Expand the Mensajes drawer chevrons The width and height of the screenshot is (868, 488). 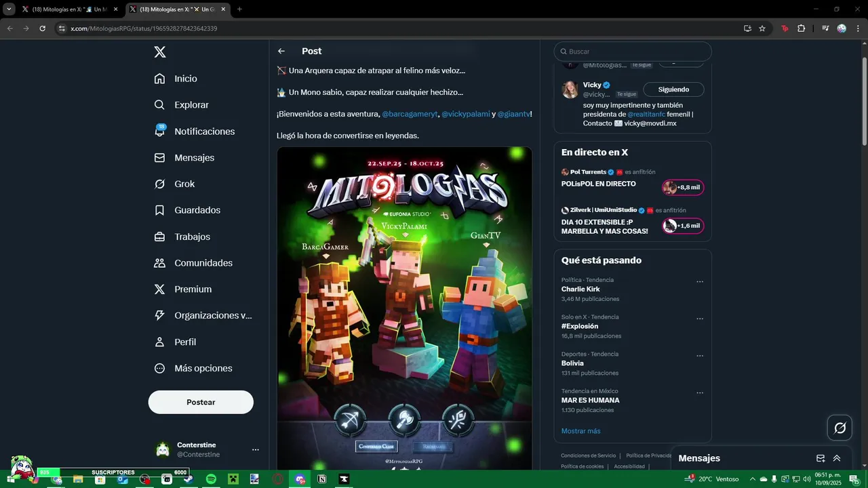pyautogui.click(x=837, y=458)
